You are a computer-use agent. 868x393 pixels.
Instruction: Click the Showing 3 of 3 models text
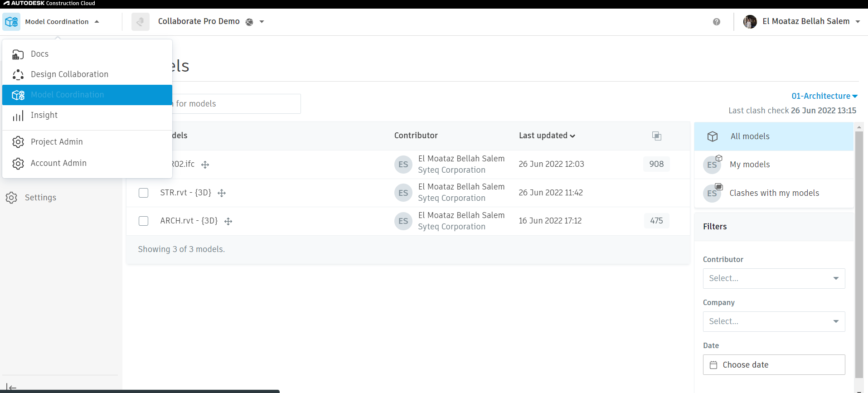[x=181, y=249]
